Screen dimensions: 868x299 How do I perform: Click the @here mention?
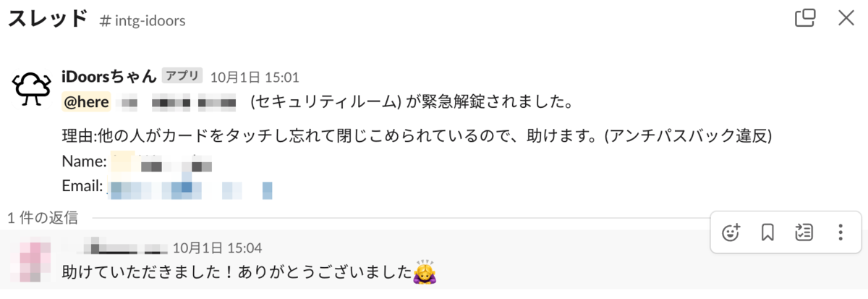[86, 103]
